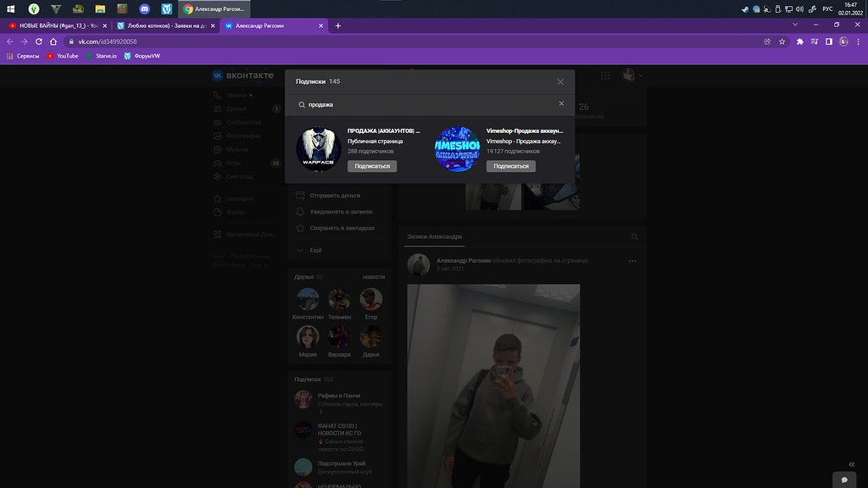Open the ПРОДАЖА АККАУНТОВ group title link
868x488 pixels.
[x=383, y=131]
